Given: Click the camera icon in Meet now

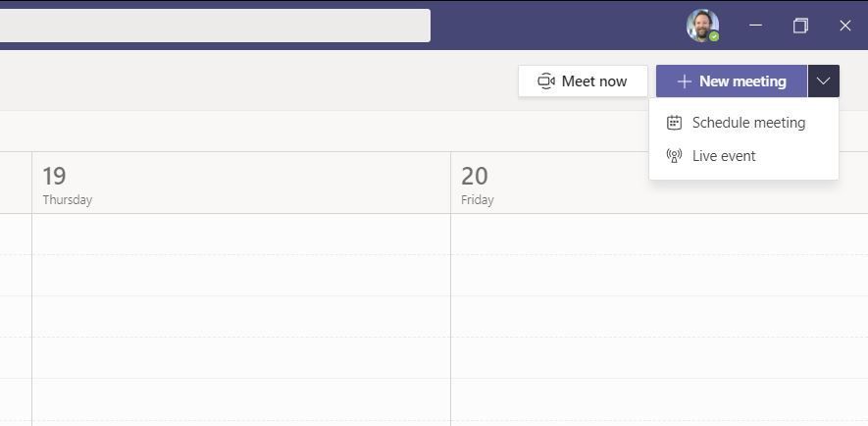Looking at the screenshot, I should [x=546, y=81].
